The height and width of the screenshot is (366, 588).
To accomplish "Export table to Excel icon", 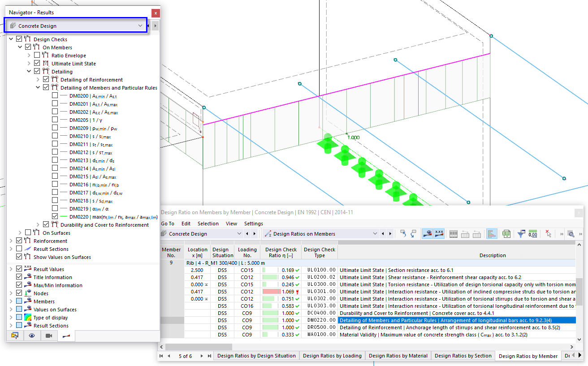I will pyautogui.click(x=506, y=233).
